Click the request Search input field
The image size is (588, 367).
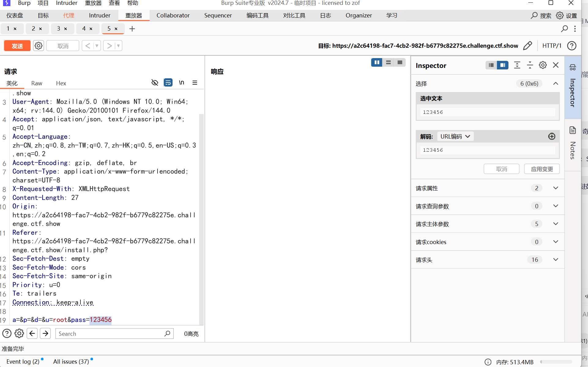[110, 334]
